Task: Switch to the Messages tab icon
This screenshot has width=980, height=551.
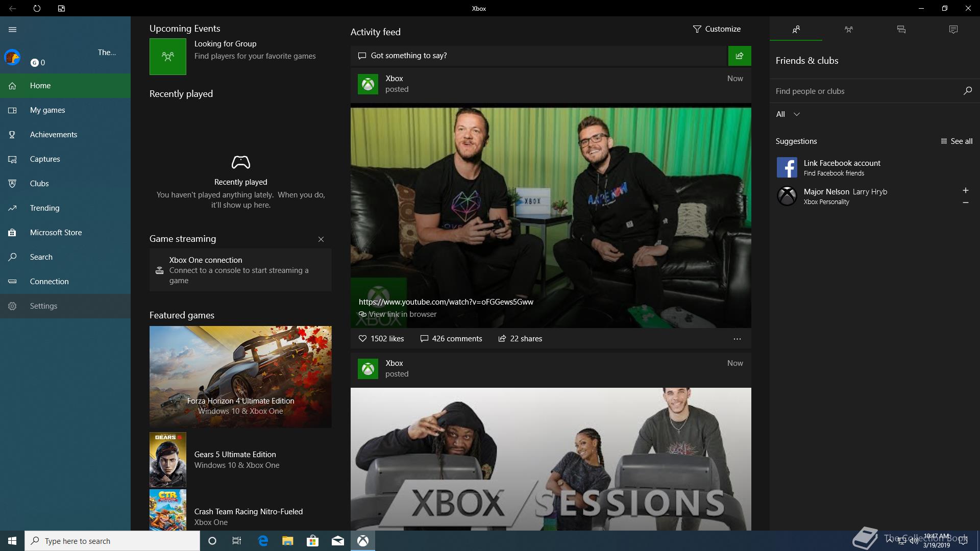Action: (901, 30)
